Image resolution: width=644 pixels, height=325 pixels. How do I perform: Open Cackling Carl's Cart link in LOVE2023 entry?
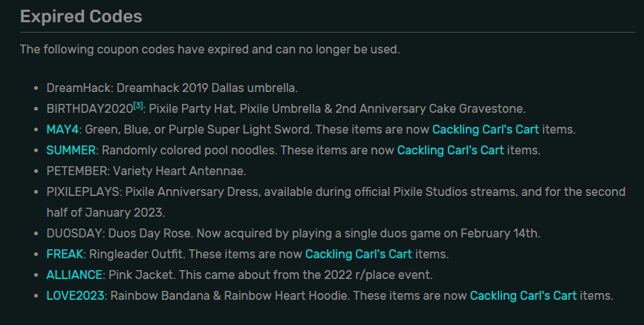(x=523, y=295)
